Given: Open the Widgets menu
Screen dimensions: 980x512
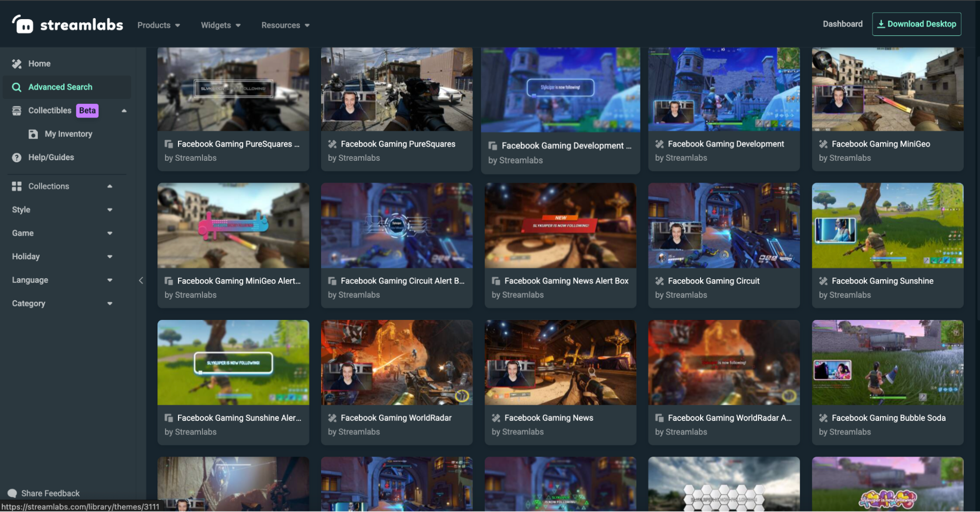Looking at the screenshot, I should pyautogui.click(x=220, y=25).
